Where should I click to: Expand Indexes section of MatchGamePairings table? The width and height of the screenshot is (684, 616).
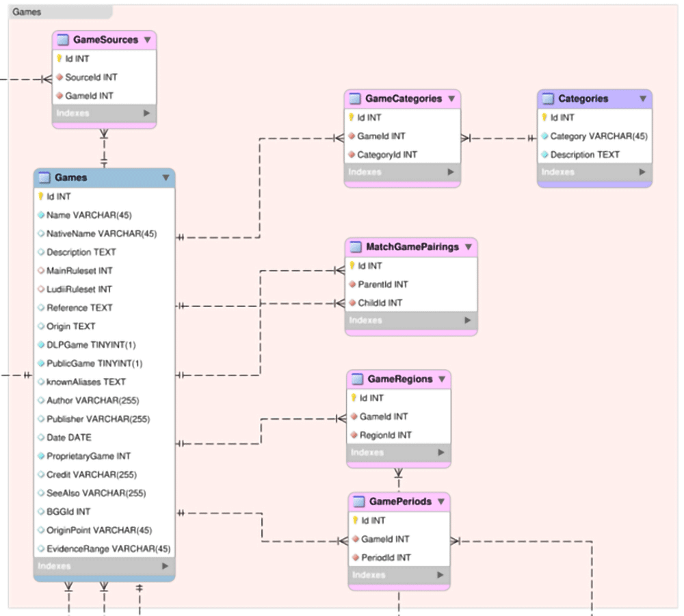tap(468, 321)
